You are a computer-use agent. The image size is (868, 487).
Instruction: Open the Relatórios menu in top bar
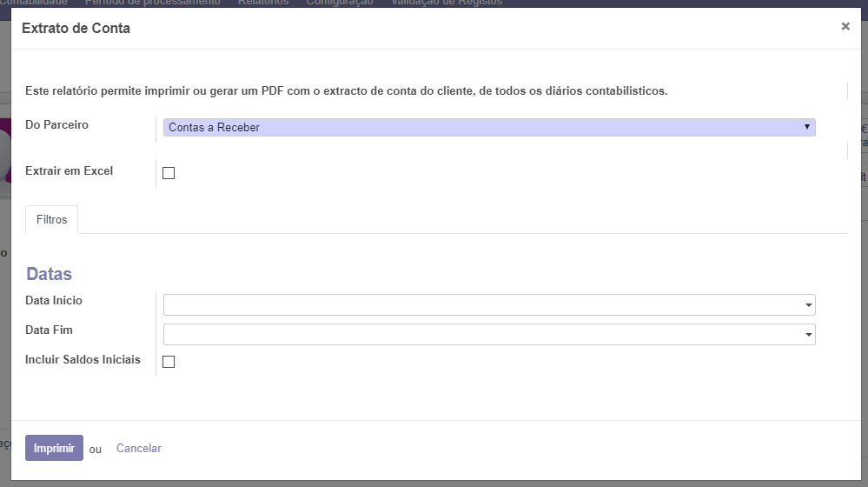click(263, 3)
